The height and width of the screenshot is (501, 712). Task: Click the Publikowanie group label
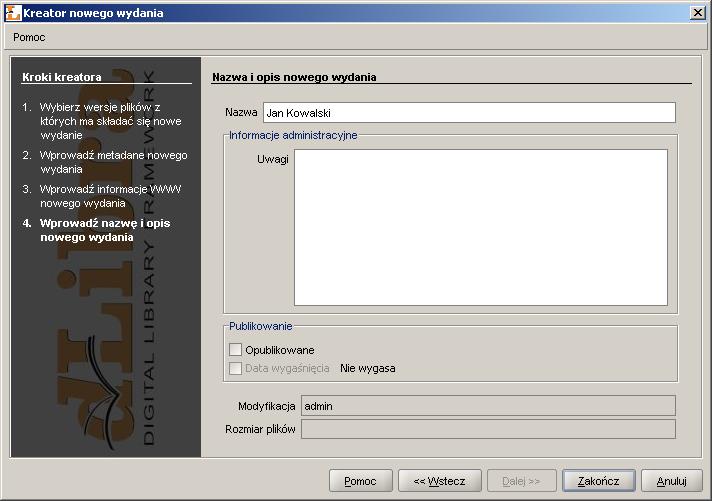pyautogui.click(x=260, y=326)
